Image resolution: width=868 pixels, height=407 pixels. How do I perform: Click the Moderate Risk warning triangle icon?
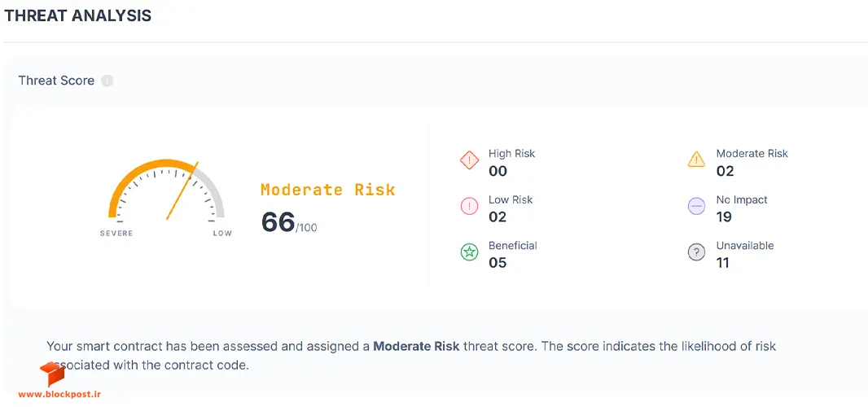(x=696, y=160)
